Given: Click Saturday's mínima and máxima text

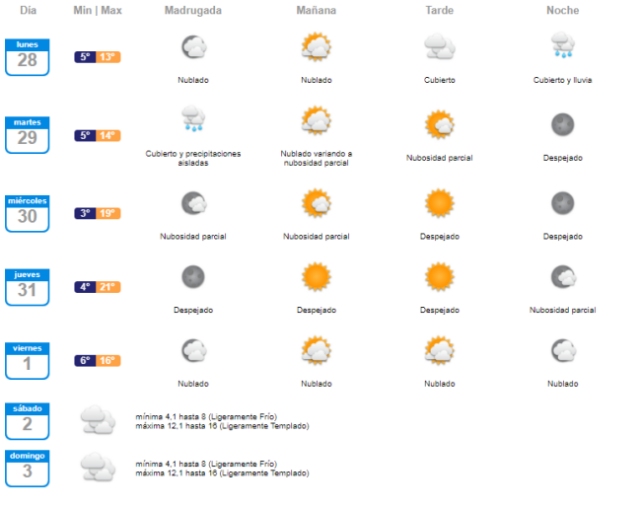Looking at the screenshot, I should (222, 421).
